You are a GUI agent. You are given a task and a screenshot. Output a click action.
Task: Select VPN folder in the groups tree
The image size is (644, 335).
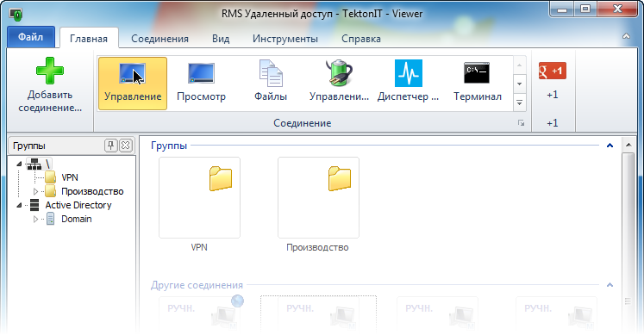click(70, 177)
